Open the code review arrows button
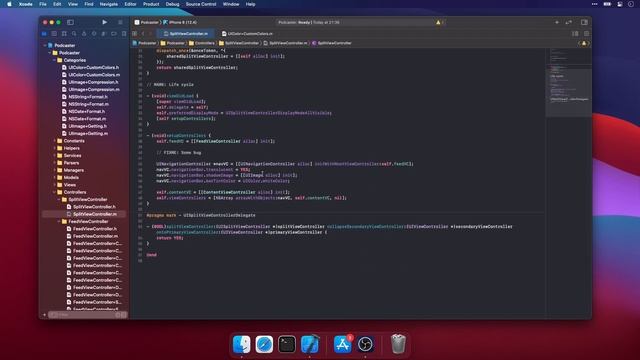640x360 pixels. 569,22
